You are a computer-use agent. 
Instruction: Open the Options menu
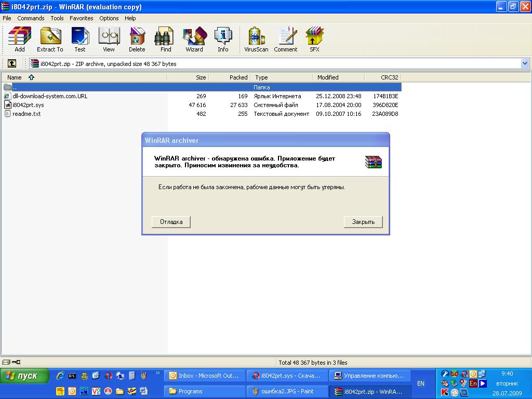[109, 18]
